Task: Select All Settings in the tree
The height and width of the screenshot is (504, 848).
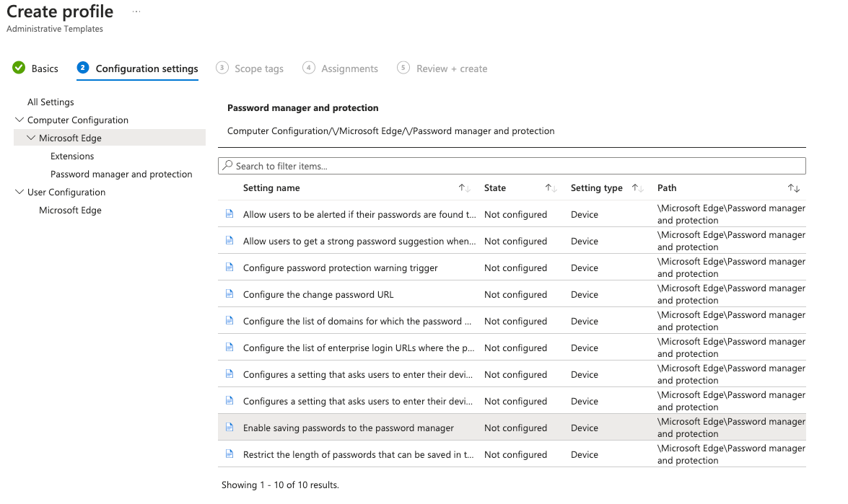Action: click(51, 102)
